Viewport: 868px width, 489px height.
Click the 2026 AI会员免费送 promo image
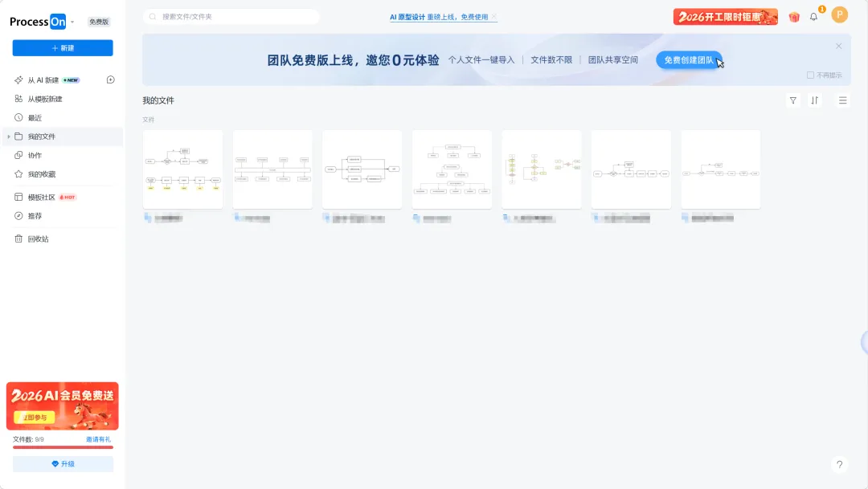[x=63, y=406]
